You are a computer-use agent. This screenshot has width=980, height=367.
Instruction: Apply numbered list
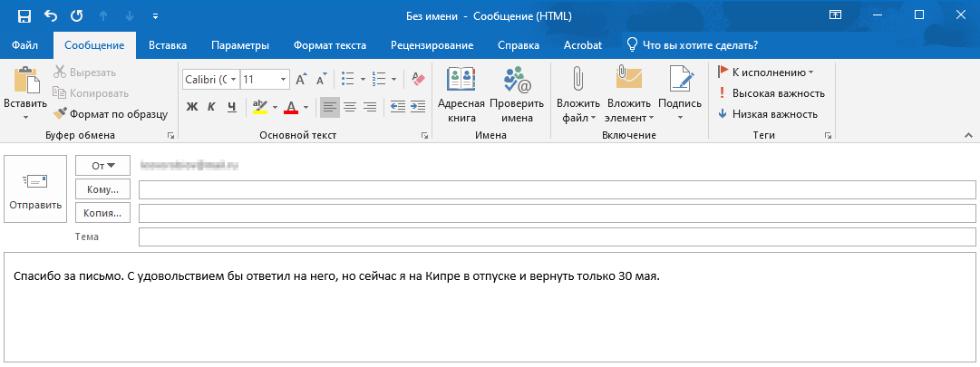pyautogui.click(x=379, y=80)
